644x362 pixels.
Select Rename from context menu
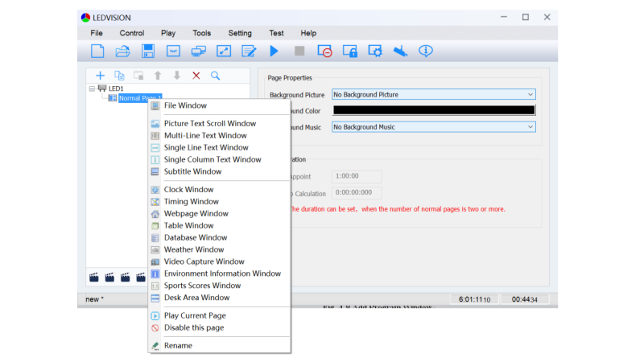(219, 346)
